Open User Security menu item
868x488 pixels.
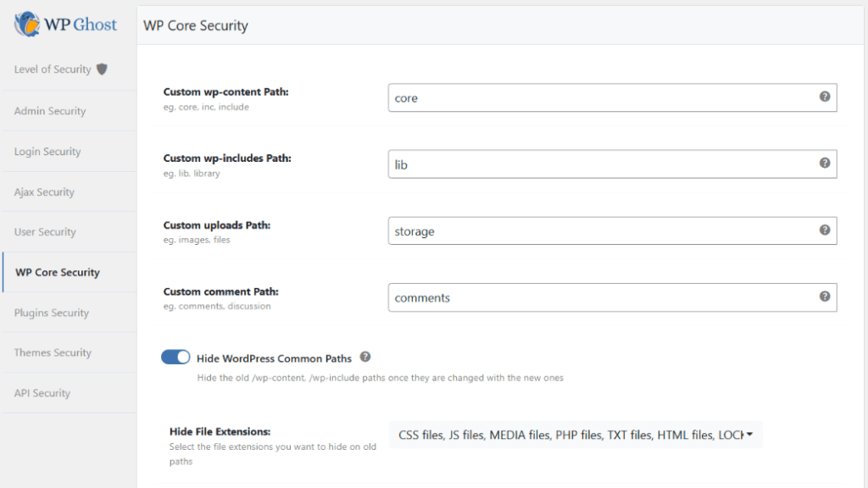(45, 232)
